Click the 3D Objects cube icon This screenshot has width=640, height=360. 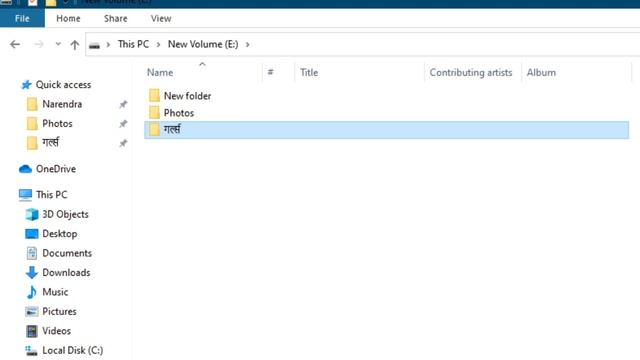tap(31, 214)
